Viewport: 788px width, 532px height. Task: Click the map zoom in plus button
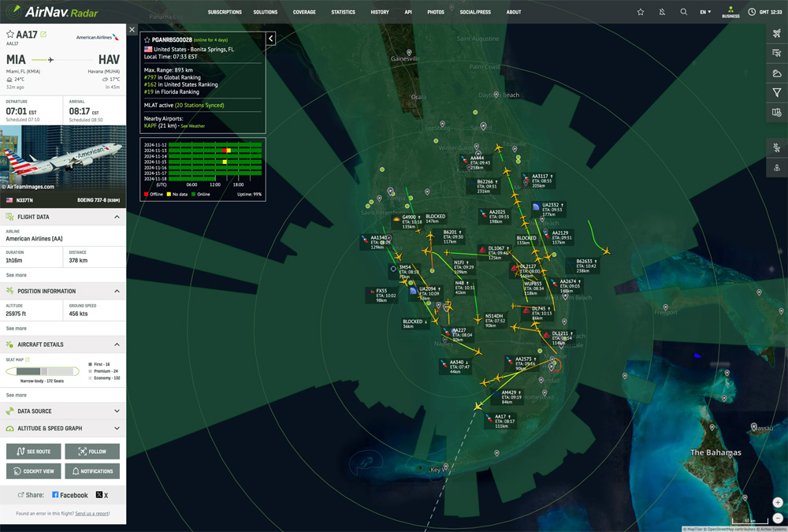tap(778, 503)
